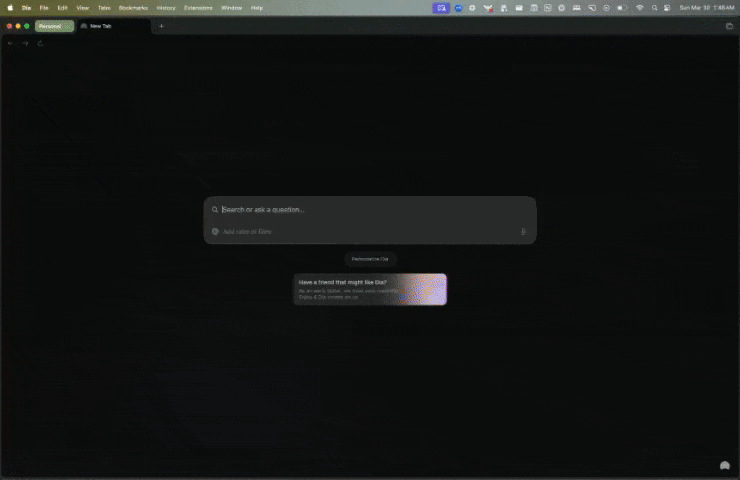Go forward using the forward arrow
740x480 pixels.
pyautogui.click(x=25, y=43)
